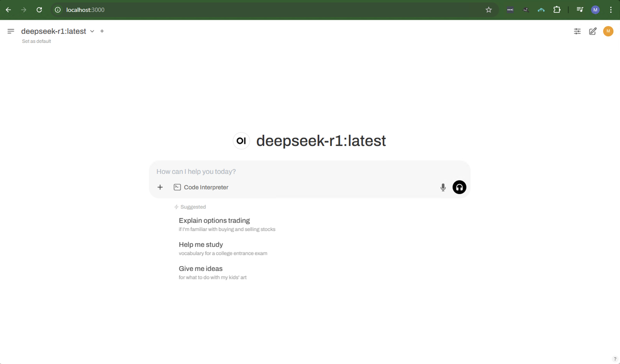This screenshot has width=620, height=364.
Task: Open chat controls sliders icon
Action: tap(577, 31)
